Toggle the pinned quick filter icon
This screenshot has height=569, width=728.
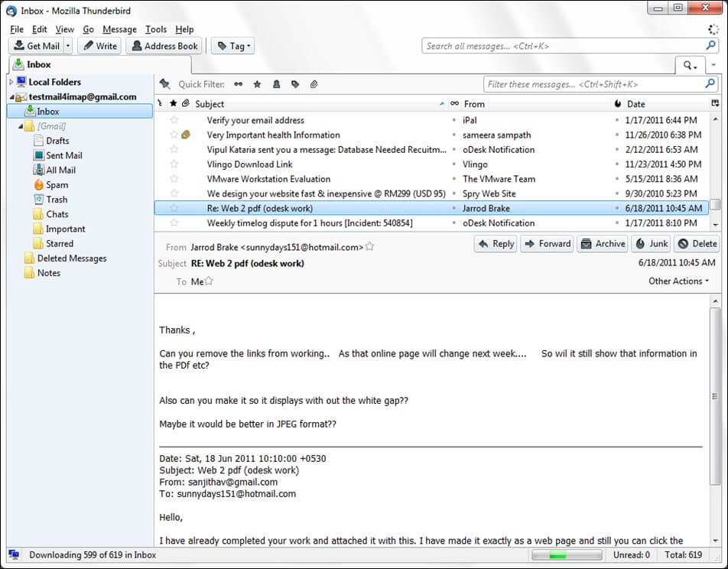pos(164,84)
